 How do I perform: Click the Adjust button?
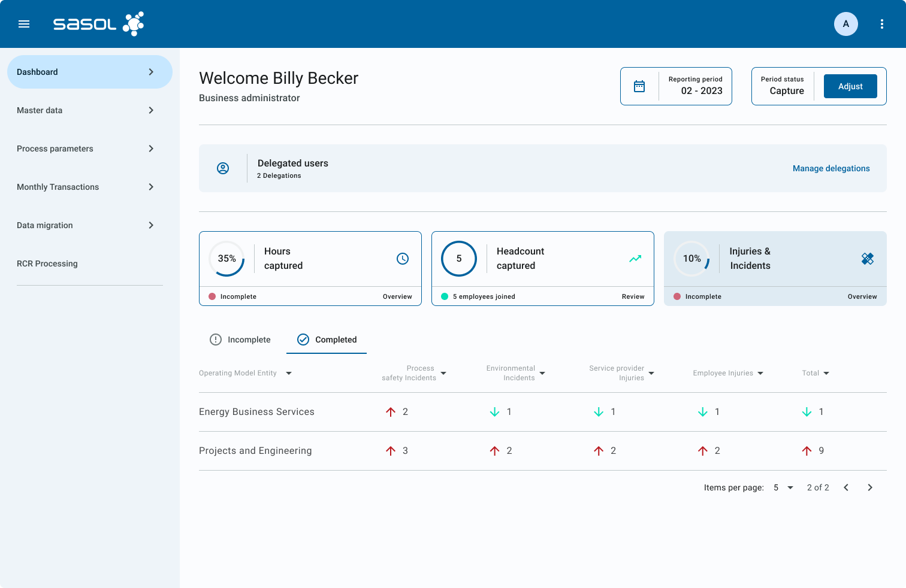(850, 86)
